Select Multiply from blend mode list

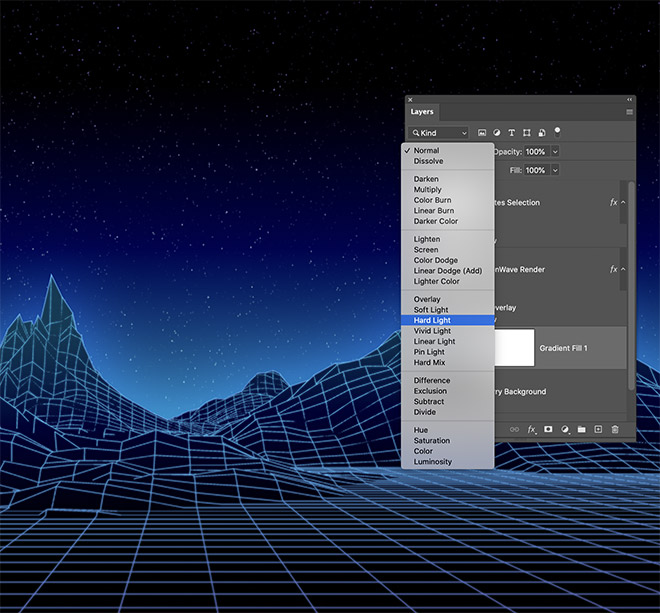pyautogui.click(x=428, y=189)
